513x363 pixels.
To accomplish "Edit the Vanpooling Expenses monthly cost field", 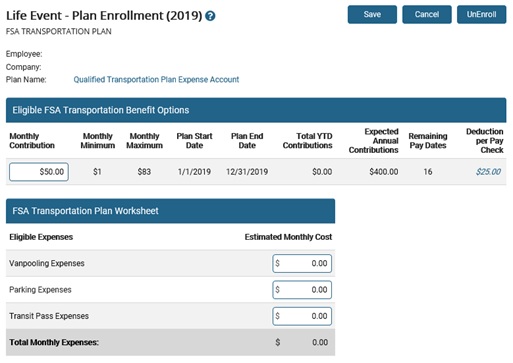I will pos(302,263).
